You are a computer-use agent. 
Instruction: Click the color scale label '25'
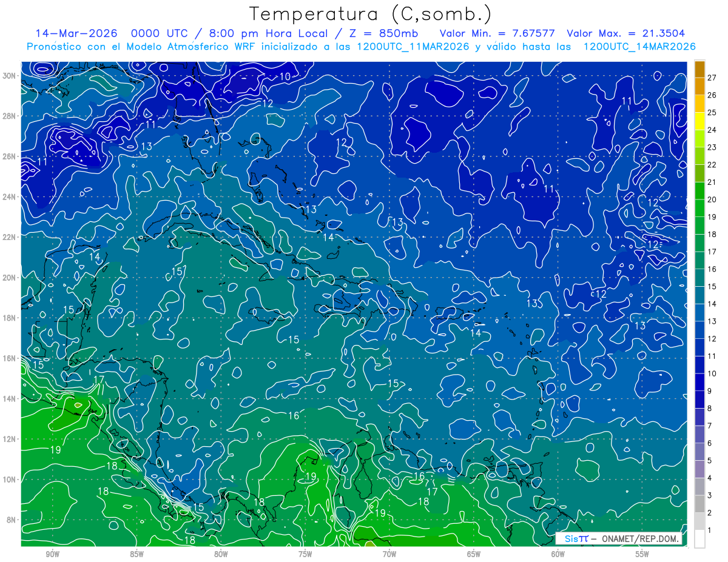pyautogui.click(x=712, y=112)
